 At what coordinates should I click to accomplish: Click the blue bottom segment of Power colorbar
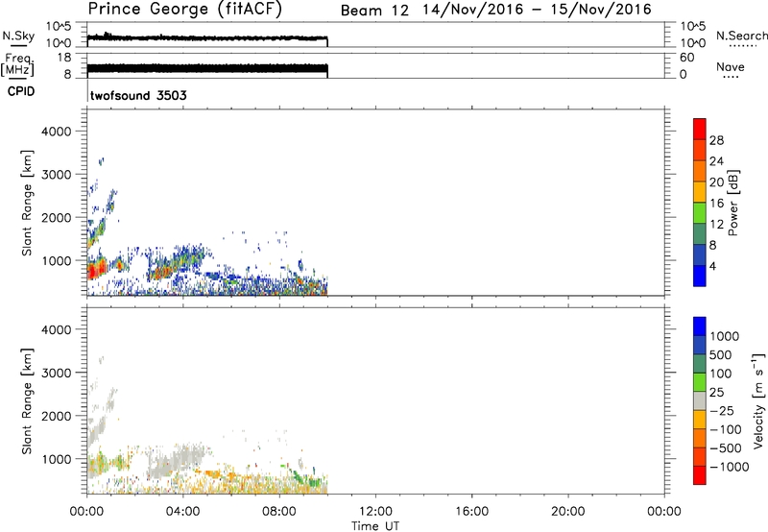700,276
